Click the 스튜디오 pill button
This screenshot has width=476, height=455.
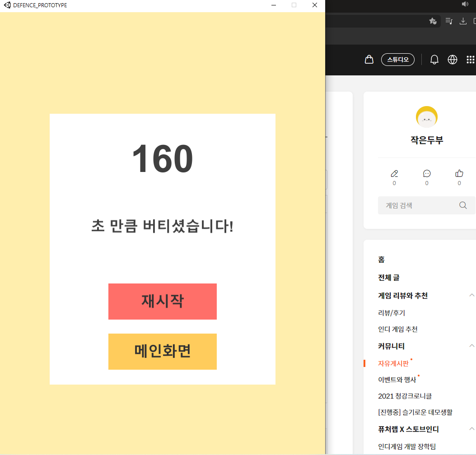coord(397,60)
